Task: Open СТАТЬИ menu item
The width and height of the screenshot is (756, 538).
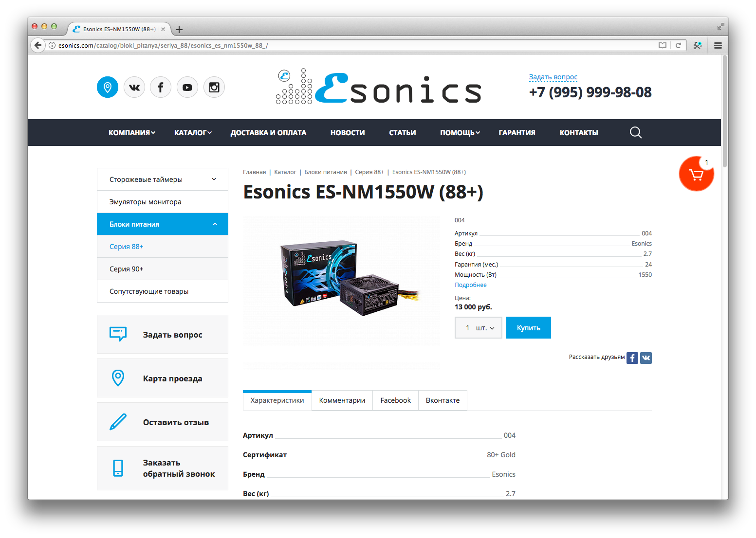Action: pyautogui.click(x=403, y=133)
